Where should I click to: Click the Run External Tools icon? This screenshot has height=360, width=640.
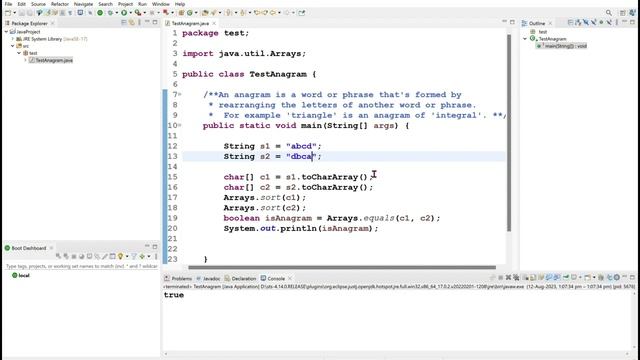pyautogui.click(x=138, y=13)
